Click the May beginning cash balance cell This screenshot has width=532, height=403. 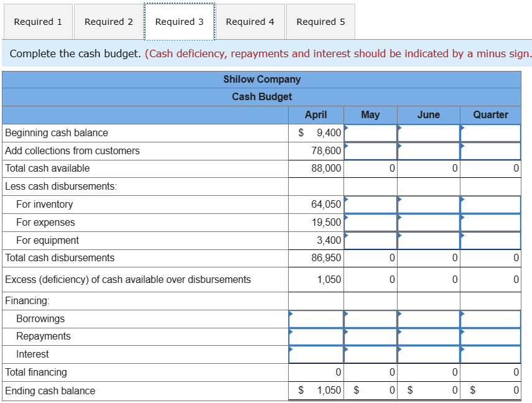(370, 132)
